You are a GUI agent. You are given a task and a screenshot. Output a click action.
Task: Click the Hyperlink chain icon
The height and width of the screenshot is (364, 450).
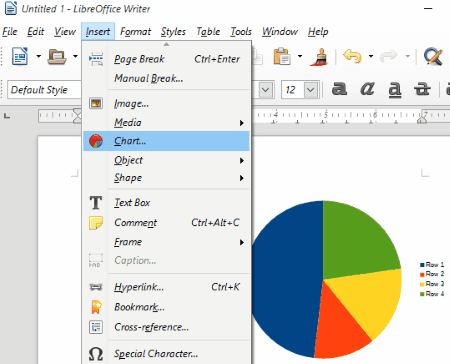tap(96, 287)
